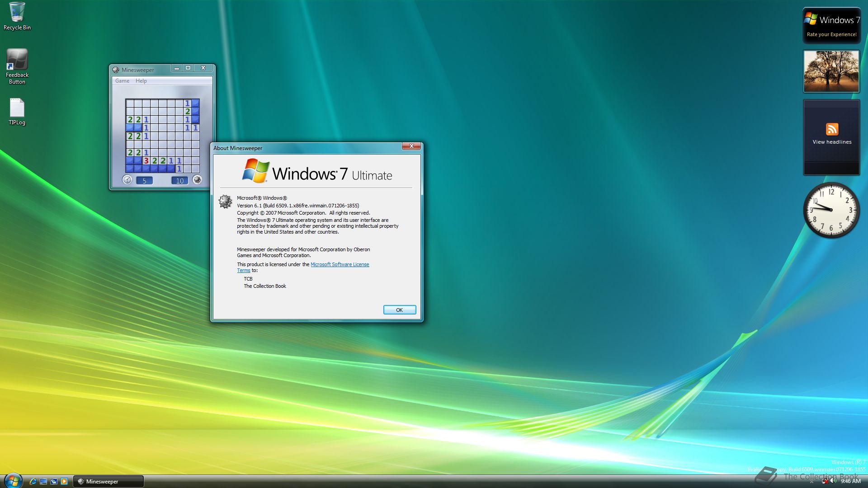Close the About Minesweeper dialog
The image size is (868, 488).
pyautogui.click(x=411, y=146)
